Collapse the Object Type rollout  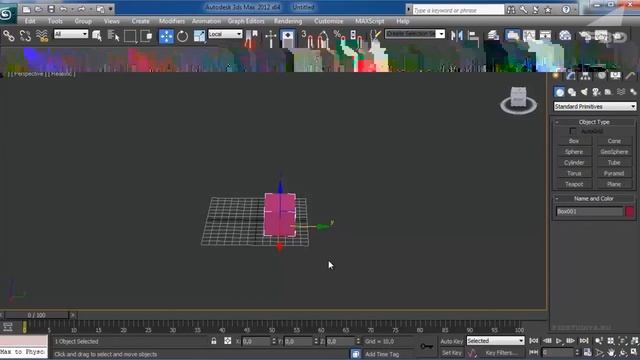click(x=594, y=122)
